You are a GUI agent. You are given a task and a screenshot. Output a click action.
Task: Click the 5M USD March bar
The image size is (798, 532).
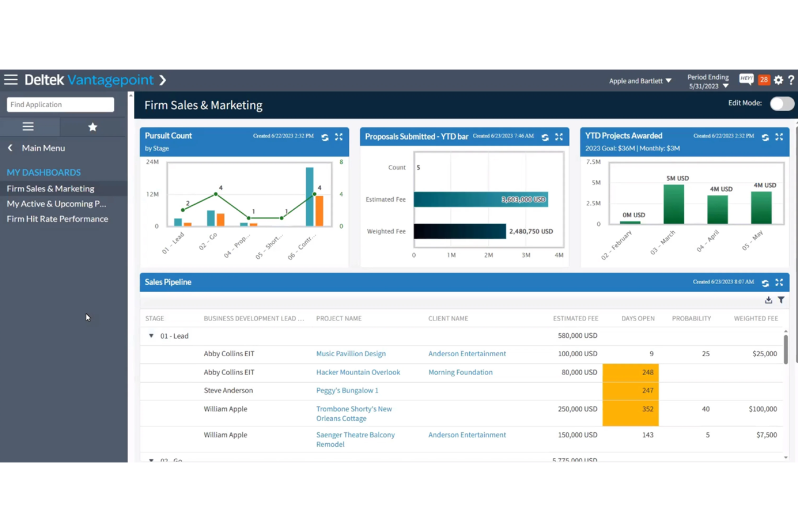(674, 204)
